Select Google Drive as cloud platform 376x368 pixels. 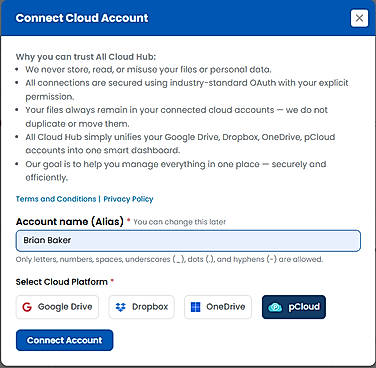pyautogui.click(x=57, y=307)
